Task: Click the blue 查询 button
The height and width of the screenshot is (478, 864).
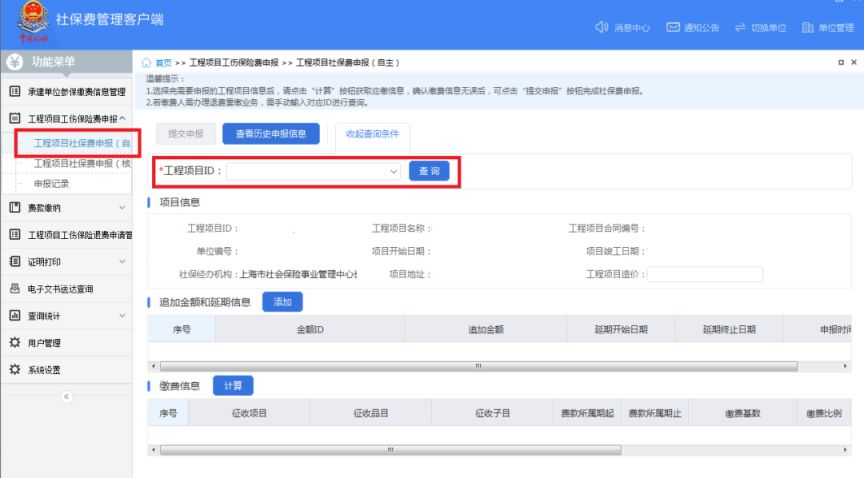Action: pos(429,171)
